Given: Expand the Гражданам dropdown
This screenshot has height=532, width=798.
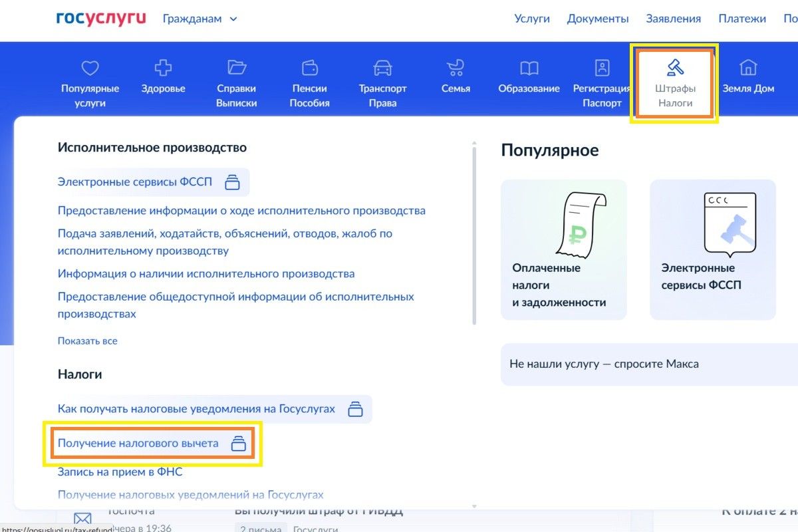Looking at the screenshot, I should point(200,19).
